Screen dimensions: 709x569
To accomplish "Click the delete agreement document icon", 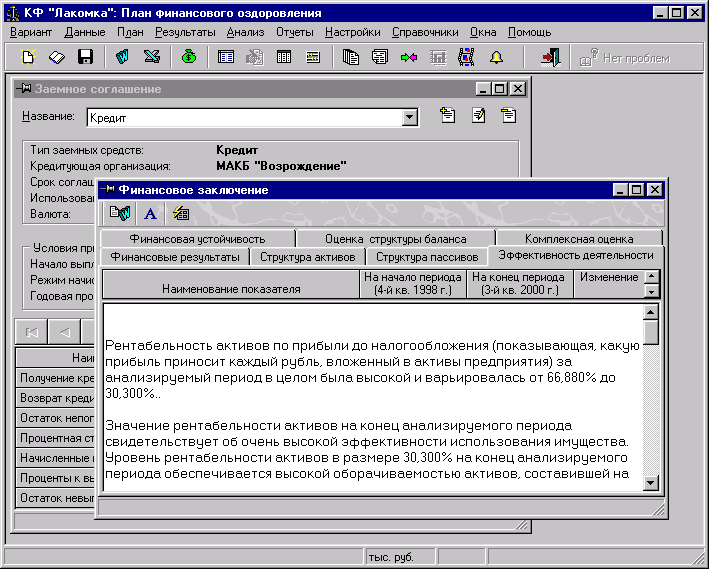I will [x=508, y=115].
